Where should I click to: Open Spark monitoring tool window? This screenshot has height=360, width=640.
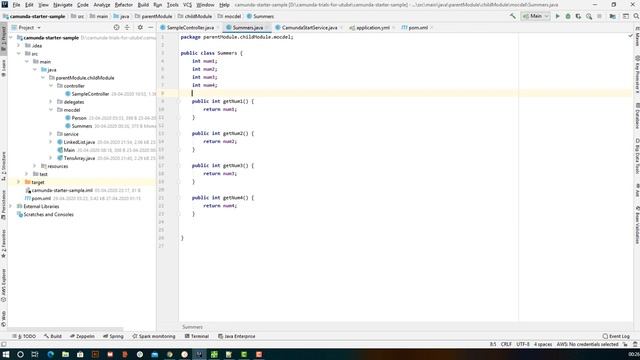(x=154, y=336)
